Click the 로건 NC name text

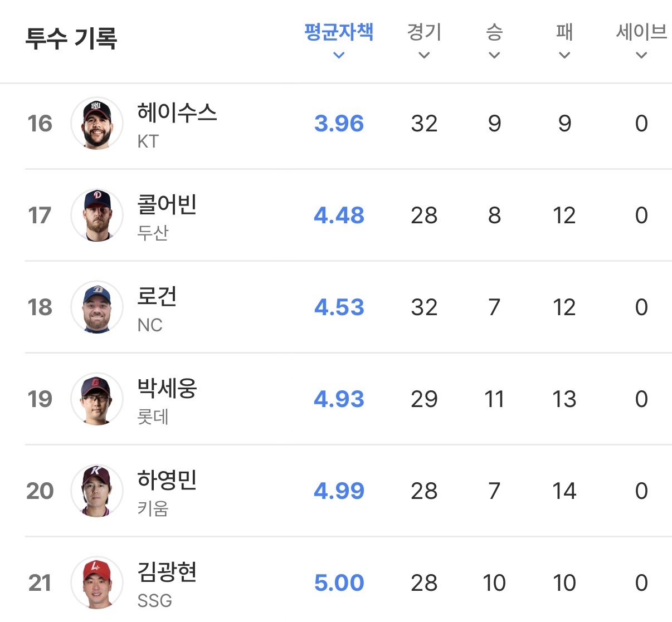coord(157,297)
